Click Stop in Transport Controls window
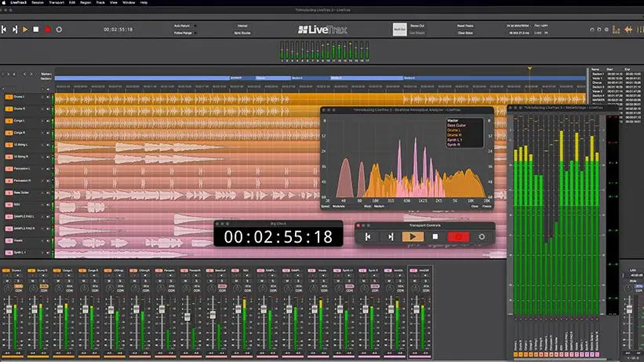 pyautogui.click(x=435, y=236)
